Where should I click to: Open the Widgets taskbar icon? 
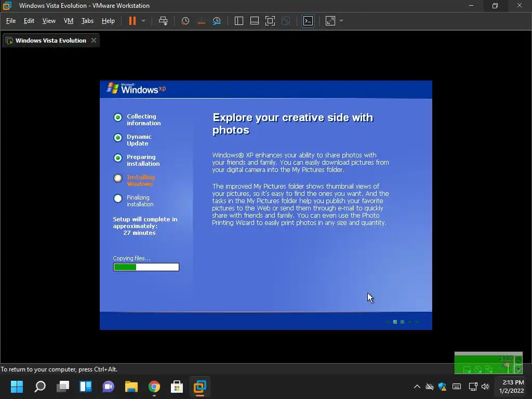tap(86, 387)
